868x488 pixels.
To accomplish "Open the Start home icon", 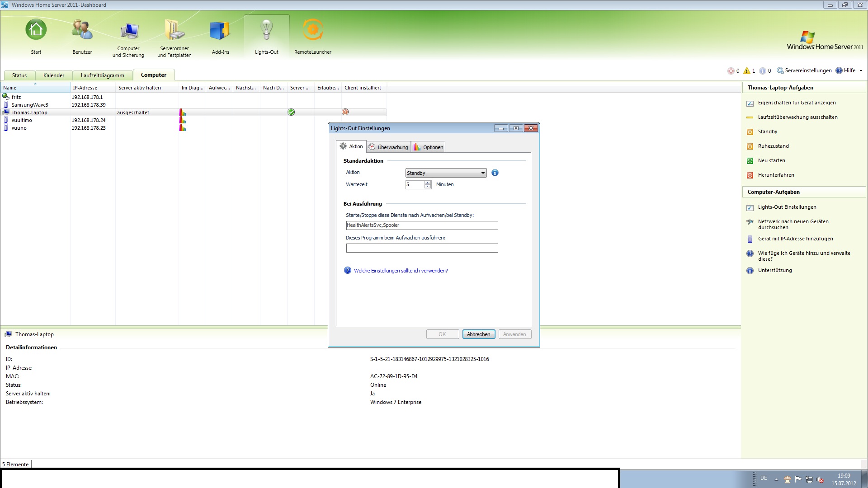I will point(36,30).
